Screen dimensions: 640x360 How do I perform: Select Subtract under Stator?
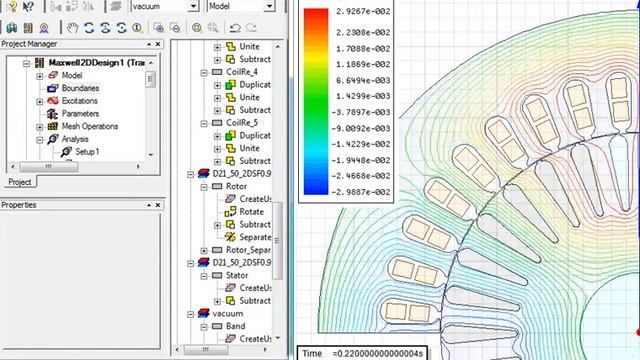tap(255, 300)
